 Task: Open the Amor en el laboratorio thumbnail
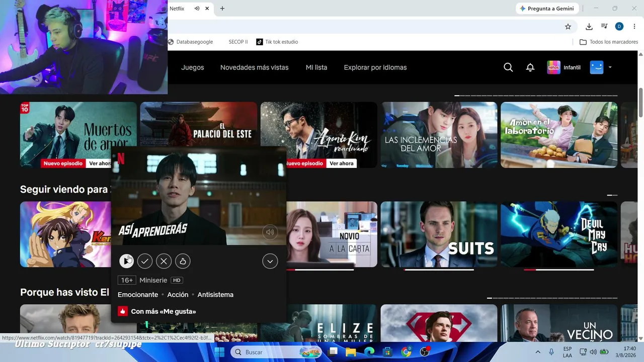tap(559, 135)
